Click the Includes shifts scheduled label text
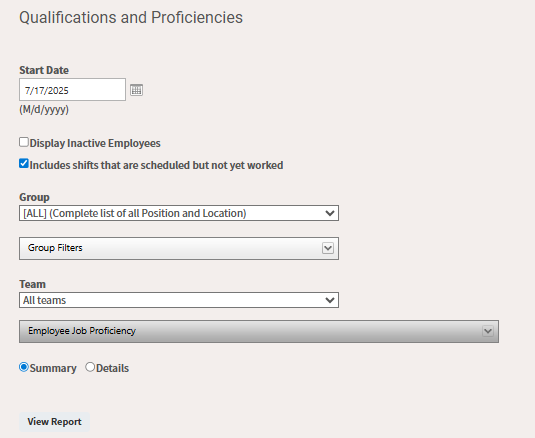Screen dimensions: 535x438 click(156, 165)
